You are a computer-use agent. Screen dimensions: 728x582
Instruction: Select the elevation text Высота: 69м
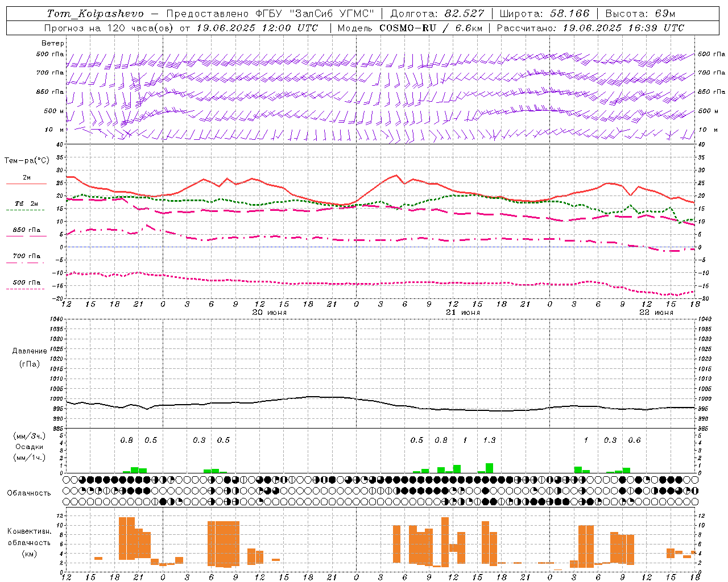640,14
